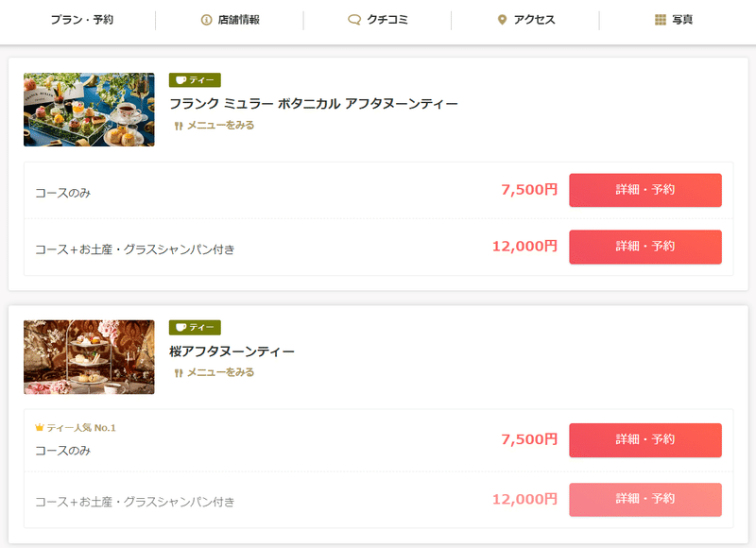Open the プラン・予約 tab

(x=82, y=20)
